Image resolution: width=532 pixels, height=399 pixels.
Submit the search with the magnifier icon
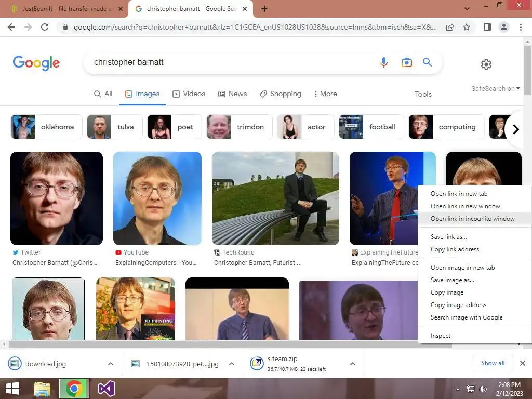pos(427,62)
